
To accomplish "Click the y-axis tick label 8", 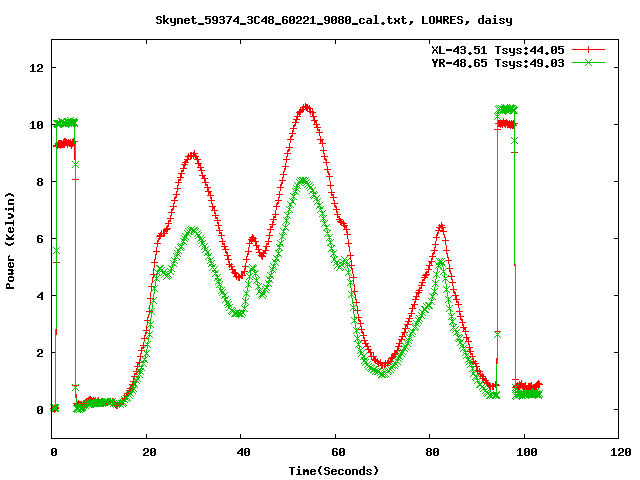I will [40, 182].
